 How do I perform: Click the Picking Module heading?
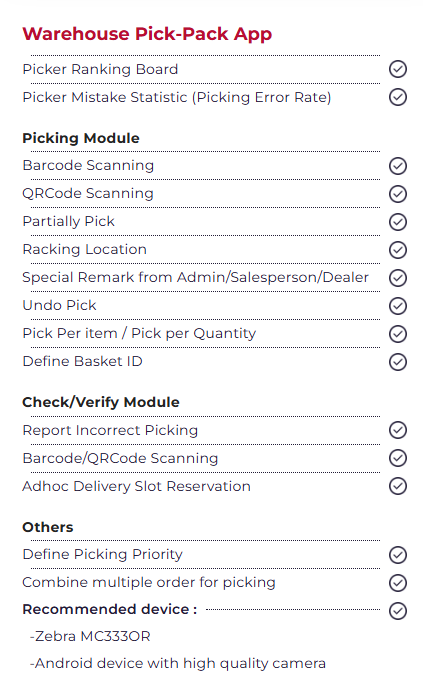tap(81, 138)
